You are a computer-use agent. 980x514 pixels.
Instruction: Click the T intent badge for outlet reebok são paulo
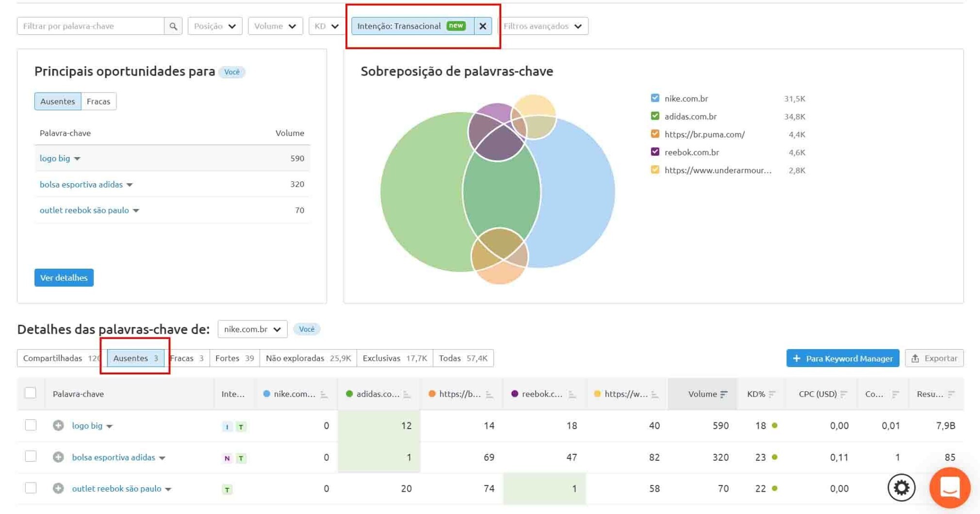227,490
